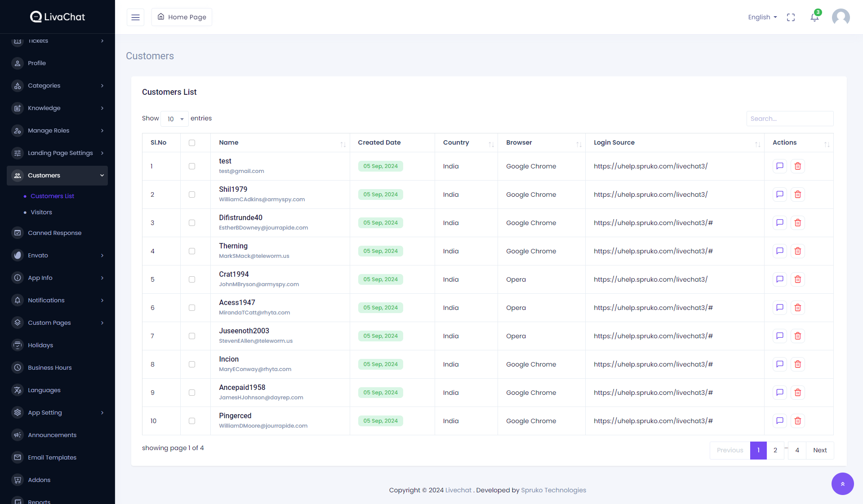Open the notifications bell icon

coord(814,17)
